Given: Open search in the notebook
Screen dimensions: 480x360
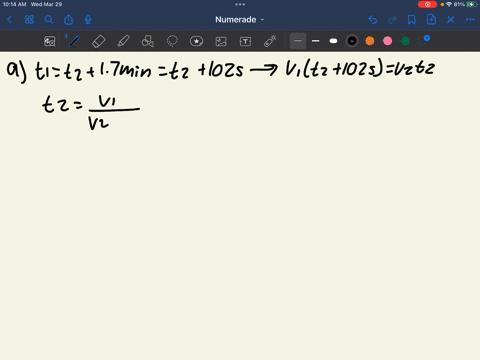Looking at the screenshot, I should pos(49,20).
